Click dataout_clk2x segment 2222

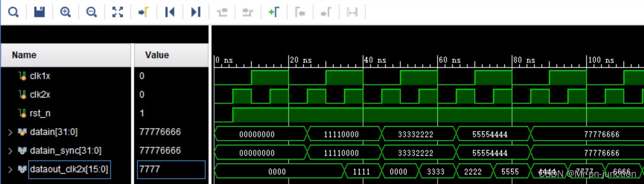point(475,172)
